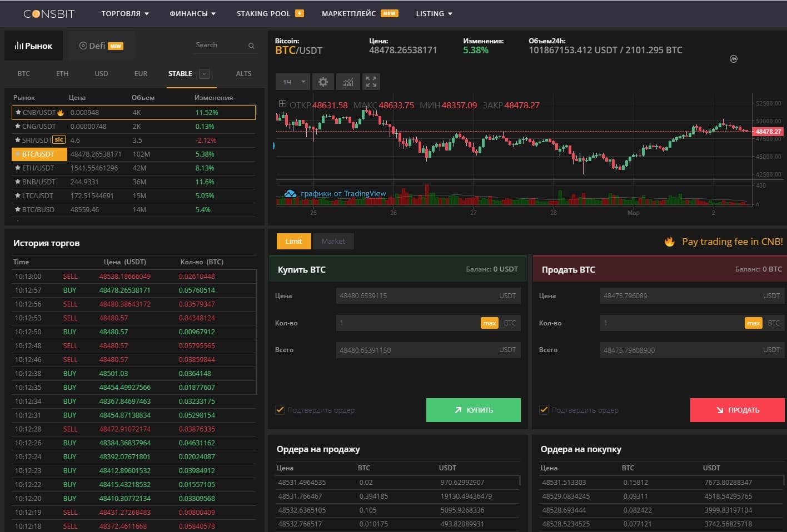787x532 pixels.
Task: Click the star beside SHI/USDT
Action: click(x=18, y=140)
